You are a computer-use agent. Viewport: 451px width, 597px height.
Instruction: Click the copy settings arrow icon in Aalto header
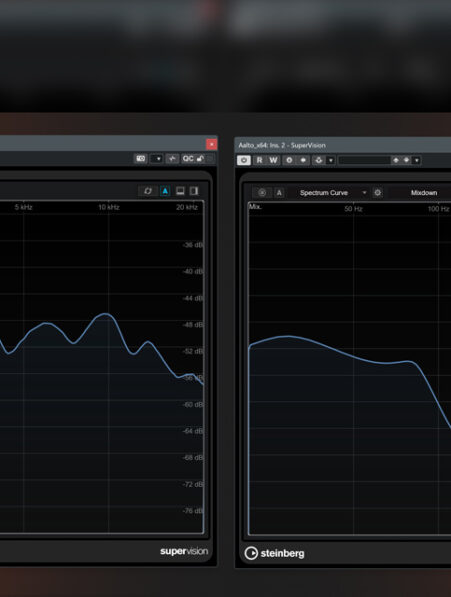point(303,160)
